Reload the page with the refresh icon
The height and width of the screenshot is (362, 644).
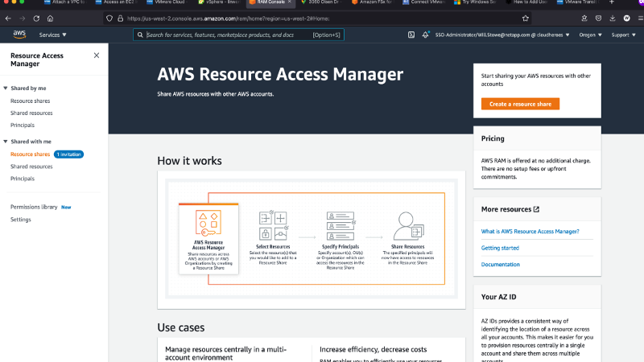(x=36, y=19)
